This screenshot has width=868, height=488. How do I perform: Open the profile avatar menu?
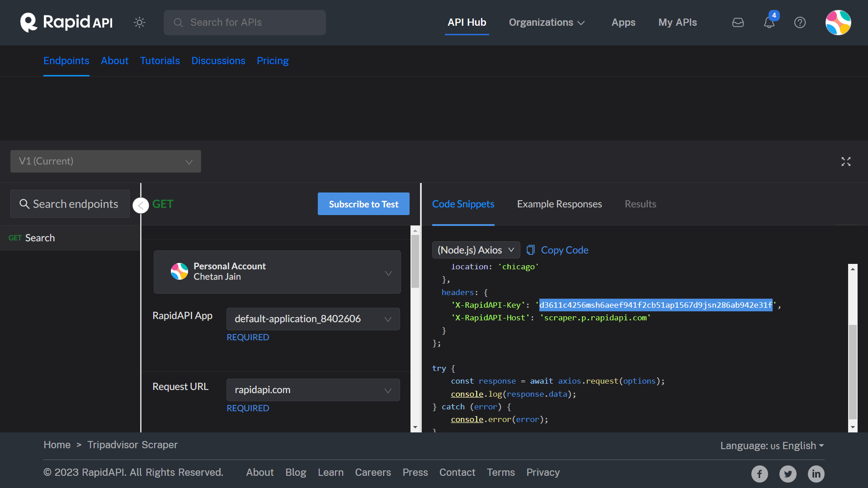point(838,22)
